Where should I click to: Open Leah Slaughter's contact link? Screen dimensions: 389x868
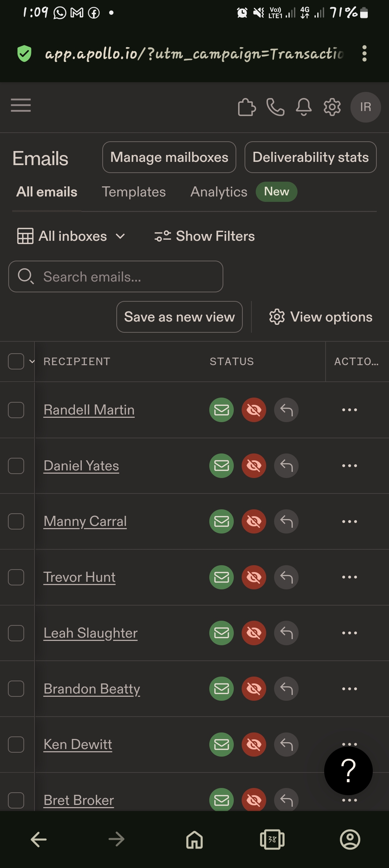coord(90,633)
